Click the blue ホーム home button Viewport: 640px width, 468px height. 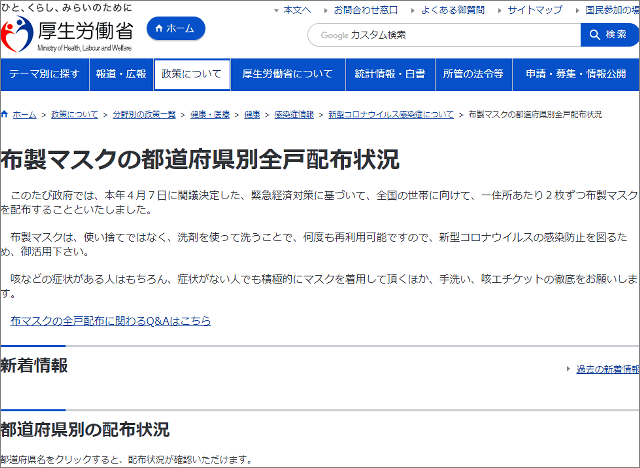(175, 29)
